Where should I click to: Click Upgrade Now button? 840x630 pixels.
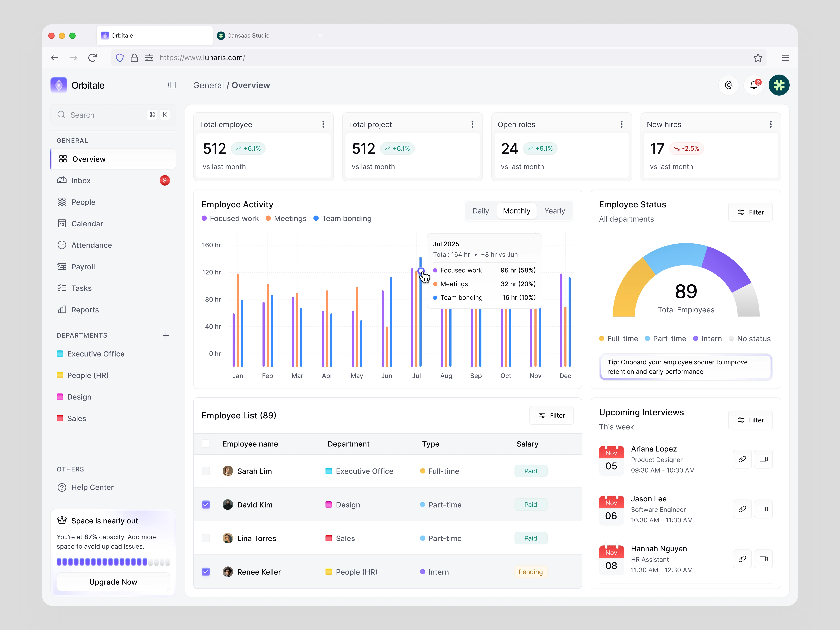click(113, 582)
